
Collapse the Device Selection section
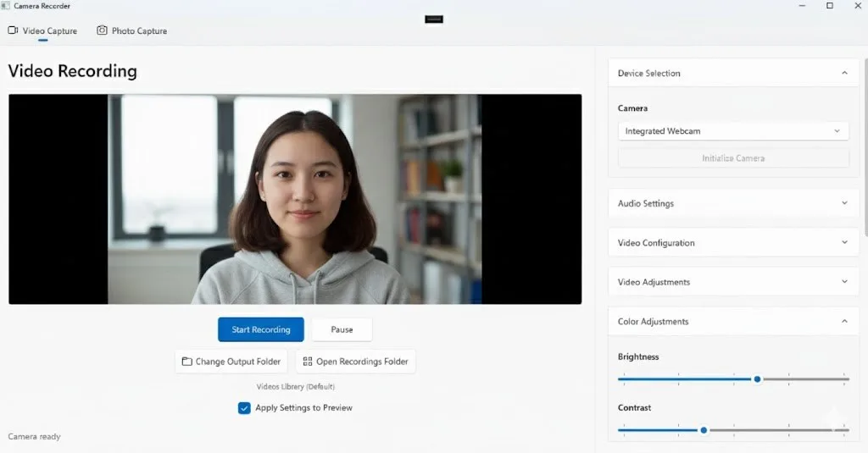coord(733,73)
